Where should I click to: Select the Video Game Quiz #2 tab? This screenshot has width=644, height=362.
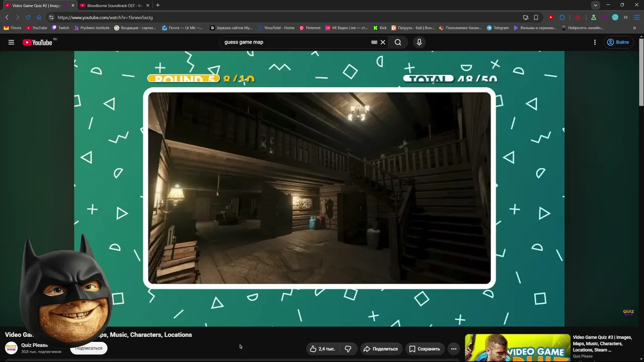pyautogui.click(x=40, y=6)
